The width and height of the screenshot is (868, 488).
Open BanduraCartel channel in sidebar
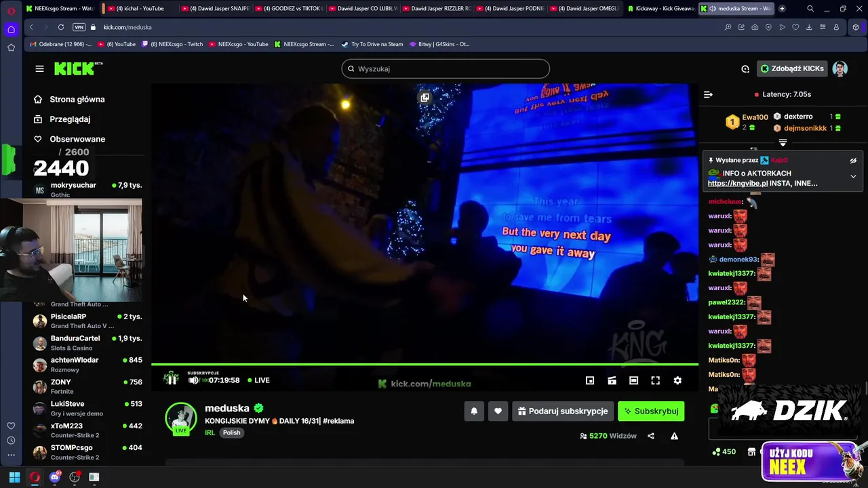click(x=87, y=342)
